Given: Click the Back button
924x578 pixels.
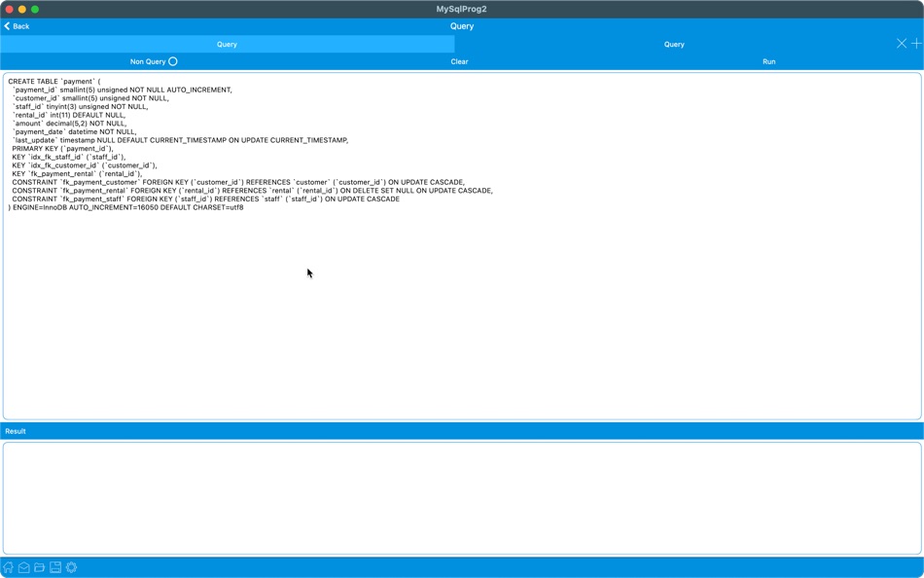Looking at the screenshot, I should tap(16, 26).
